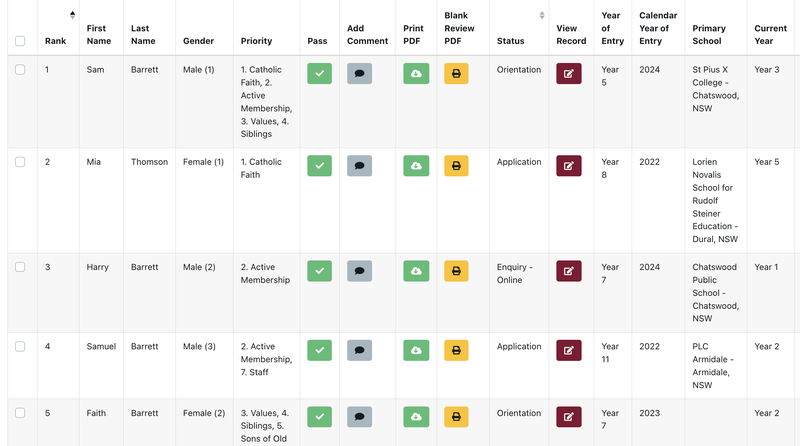Viewport: 800px width, 446px height.
Task: Download Print PDF for Mia Thomson
Action: (416, 165)
